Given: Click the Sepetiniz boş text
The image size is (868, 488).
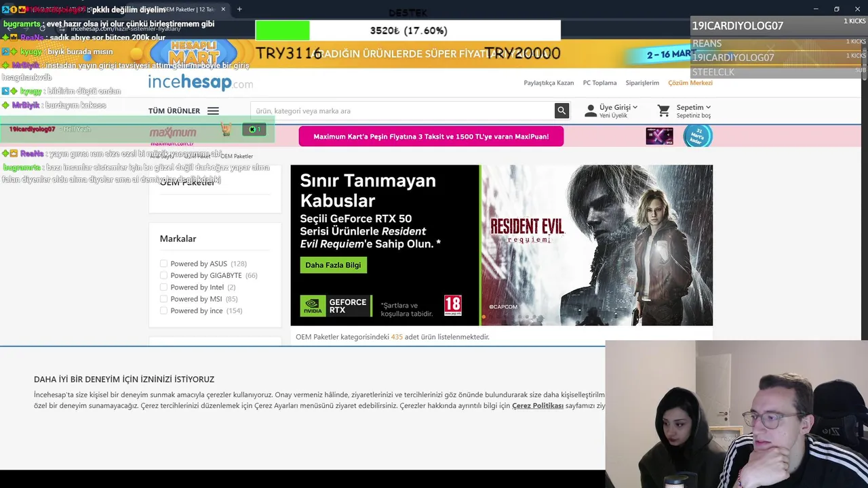Looking at the screenshot, I should 693,116.
